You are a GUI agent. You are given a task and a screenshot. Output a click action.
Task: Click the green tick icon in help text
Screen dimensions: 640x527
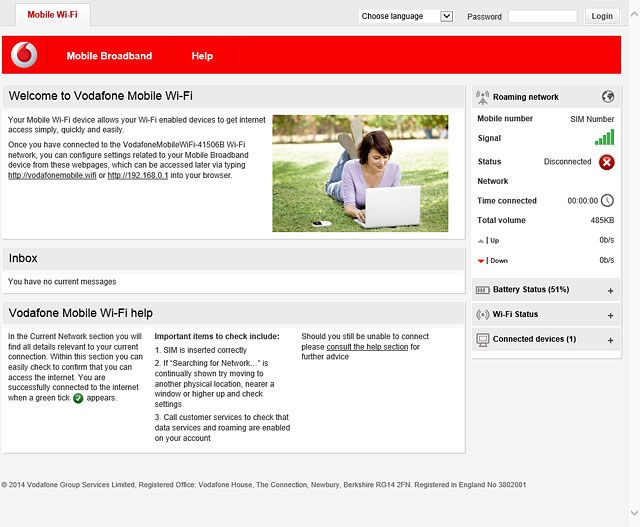click(x=78, y=398)
